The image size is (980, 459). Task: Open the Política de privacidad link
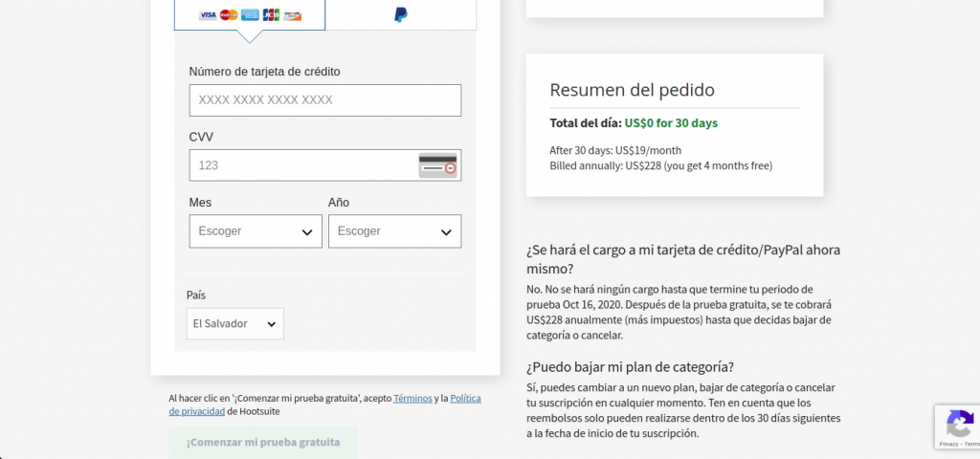point(465,399)
